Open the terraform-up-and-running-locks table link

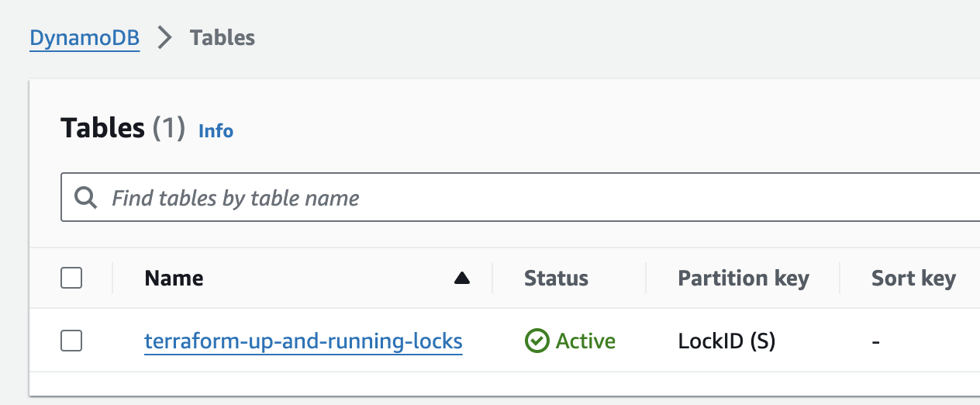(x=303, y=341)
